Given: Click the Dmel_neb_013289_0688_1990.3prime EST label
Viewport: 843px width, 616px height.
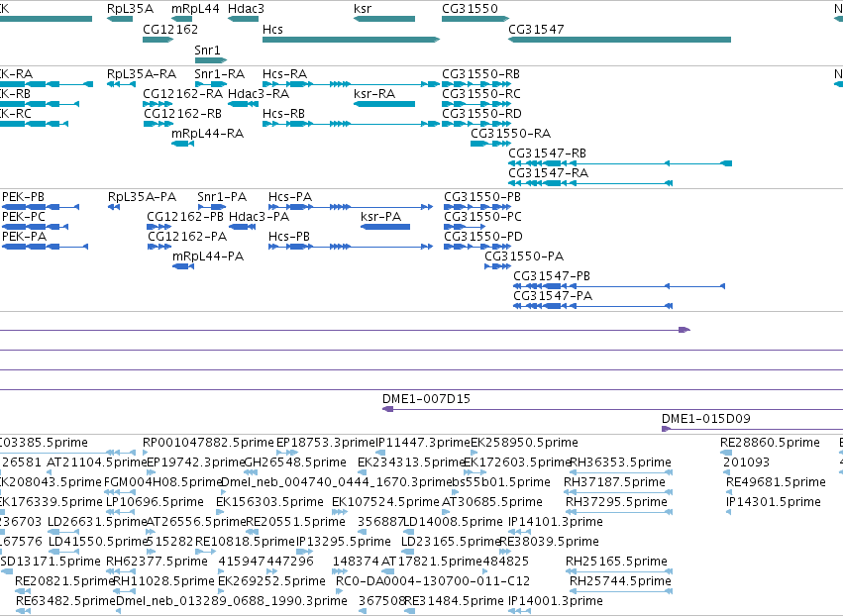Looking at the screenshot, I should point(232,601).
